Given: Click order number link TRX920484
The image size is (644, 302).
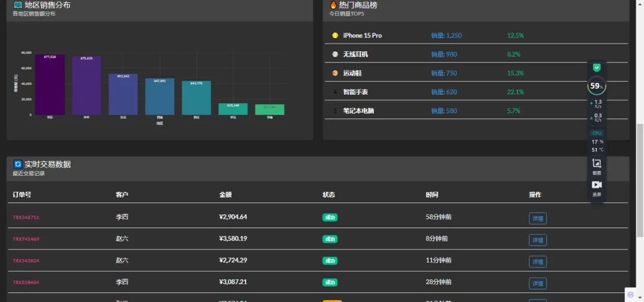Looking at the screenshot, I should coord(26,282).
